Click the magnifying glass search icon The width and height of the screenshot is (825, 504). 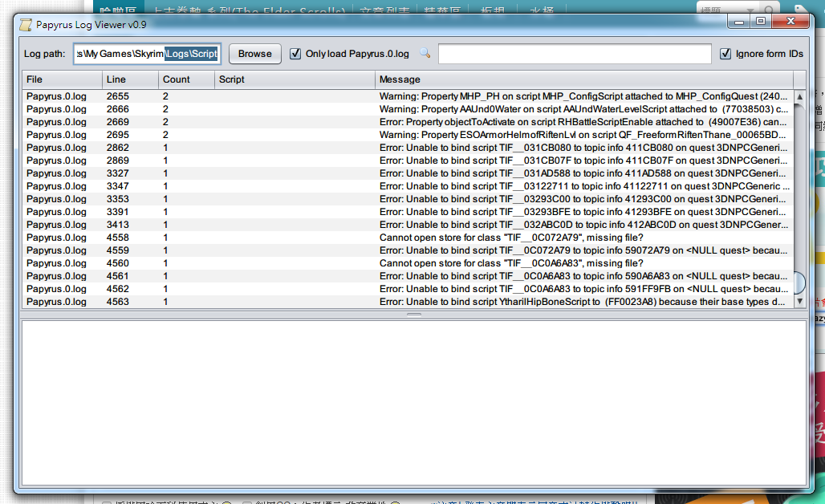(x=425, y=54)
